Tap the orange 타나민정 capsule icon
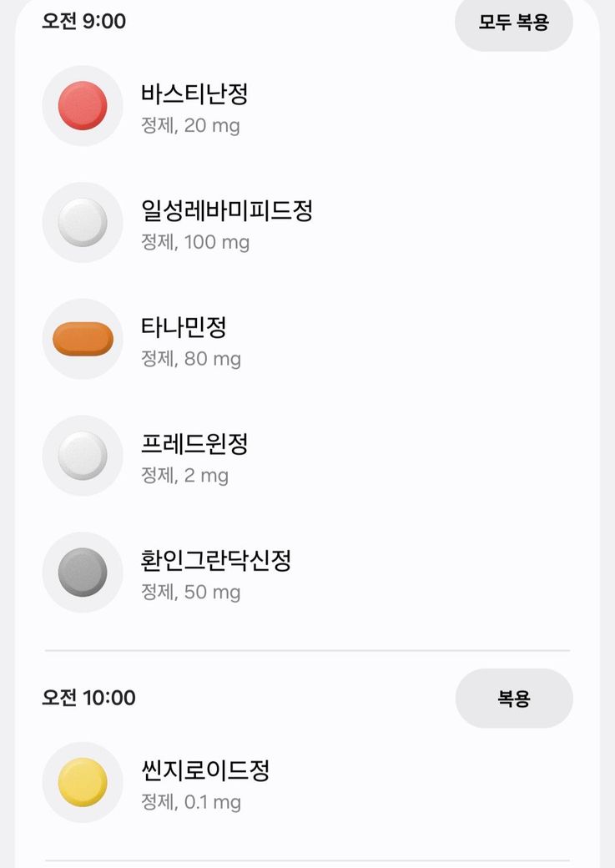 point(83,339)
